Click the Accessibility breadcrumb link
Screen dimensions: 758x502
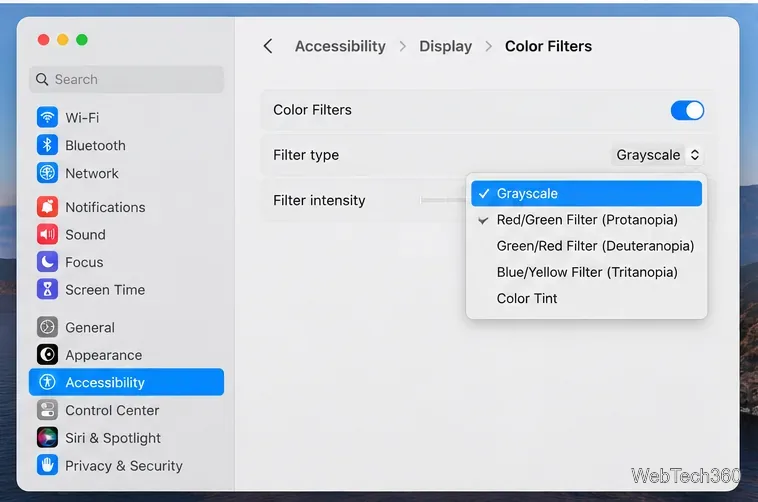point(340,46)
